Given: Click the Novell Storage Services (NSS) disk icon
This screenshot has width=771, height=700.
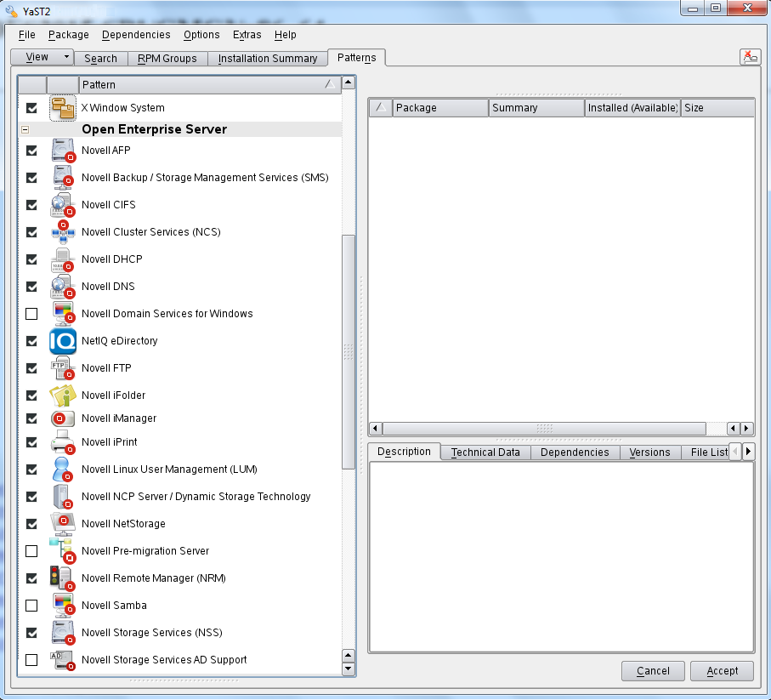Looking at the screenshot, I should [x=63, y=633].
